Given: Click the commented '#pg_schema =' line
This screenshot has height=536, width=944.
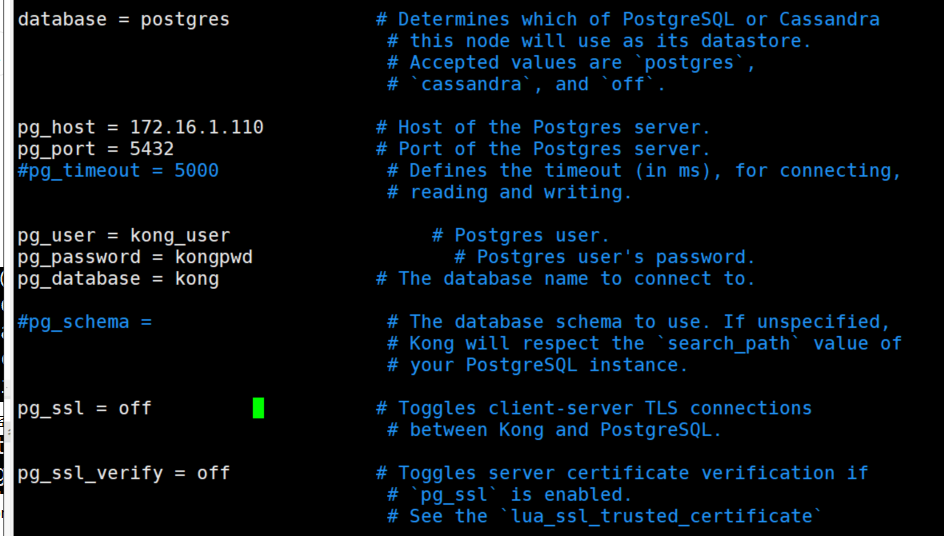Looking at the screenshot, I should coord(84,322).
